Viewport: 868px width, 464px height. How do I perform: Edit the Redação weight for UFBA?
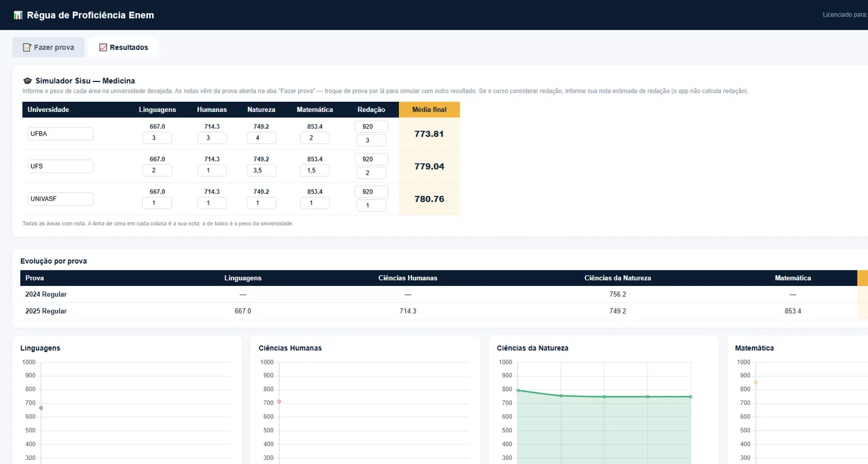tap(371, 141)
